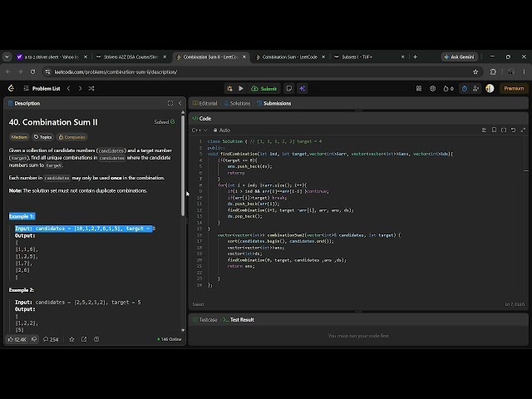Image resolution: width=532 pixels, height=399 pixels.
Task: Open the Combination Sum - LeetCode tab
Action: [x=290, y=57]
